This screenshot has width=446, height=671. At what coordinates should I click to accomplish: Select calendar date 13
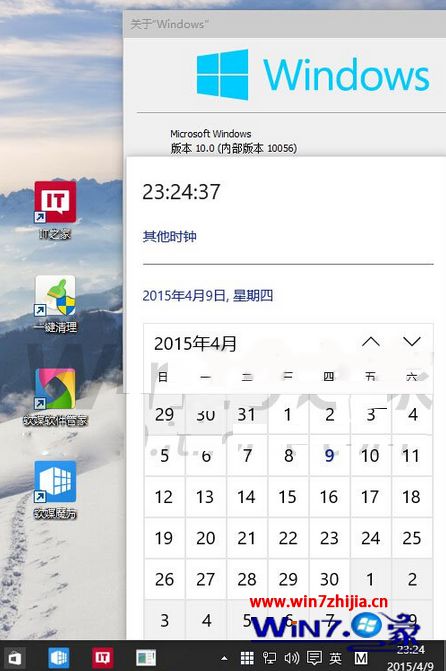[205, 497]
